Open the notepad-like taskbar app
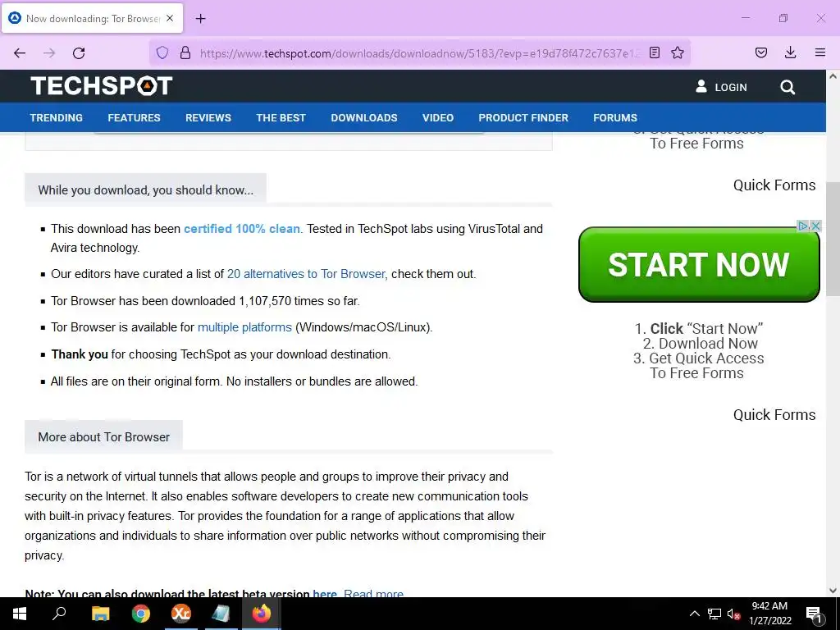840x630 pixels. click(x=221, y=614)
